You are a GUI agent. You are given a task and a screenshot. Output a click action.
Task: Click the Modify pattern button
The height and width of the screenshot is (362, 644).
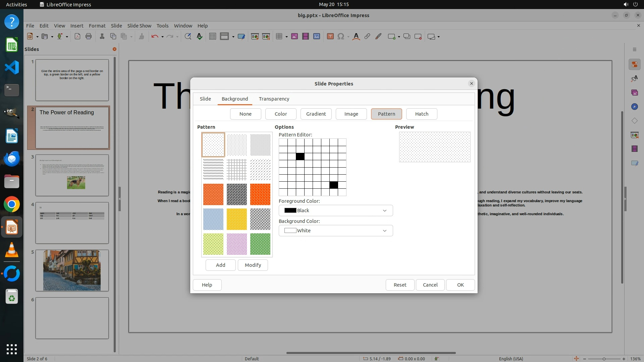click(x=253, y=265)
